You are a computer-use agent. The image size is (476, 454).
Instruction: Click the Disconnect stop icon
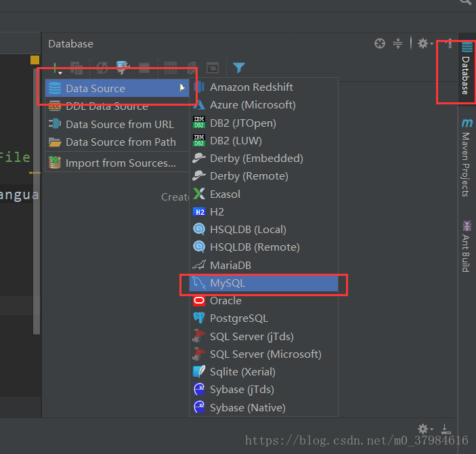pos(144,68)
